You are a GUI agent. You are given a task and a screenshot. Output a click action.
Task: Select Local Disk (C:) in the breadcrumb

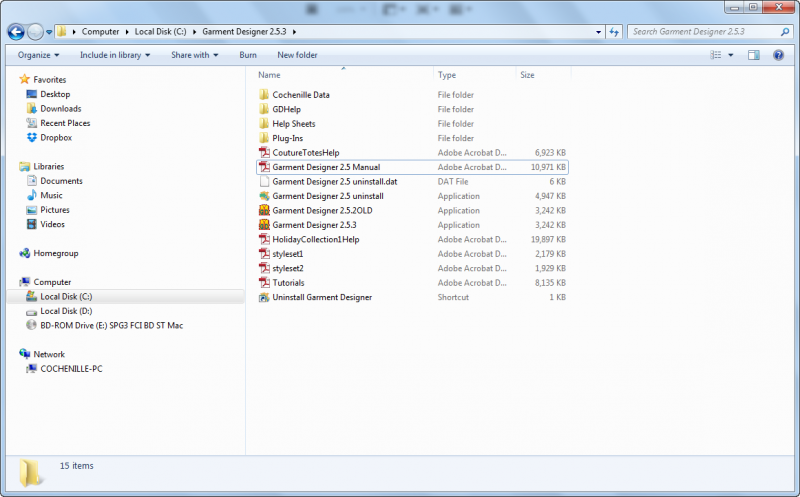[160, 32]
